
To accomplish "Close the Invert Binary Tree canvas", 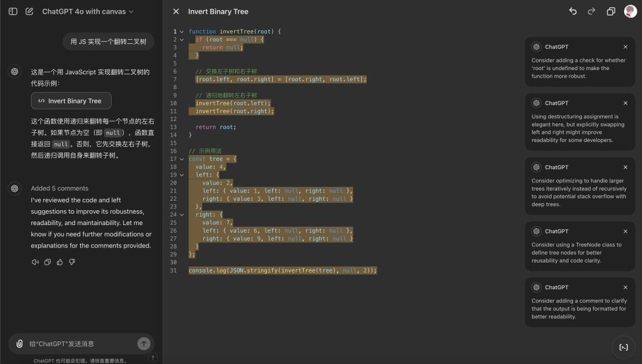I will tap(175, 11).
